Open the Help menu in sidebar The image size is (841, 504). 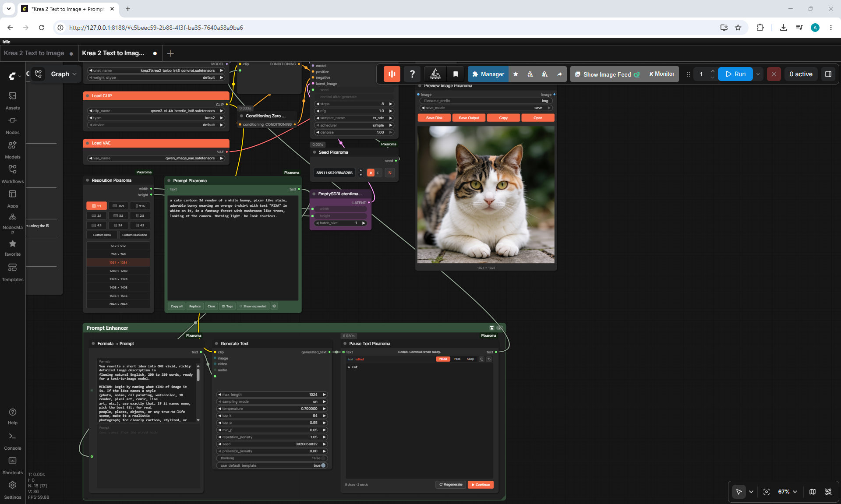coord(13,416)
